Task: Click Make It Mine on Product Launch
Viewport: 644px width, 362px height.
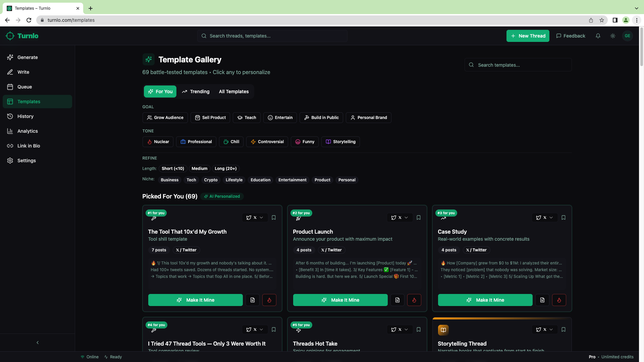Action: (x=340, y=300)
